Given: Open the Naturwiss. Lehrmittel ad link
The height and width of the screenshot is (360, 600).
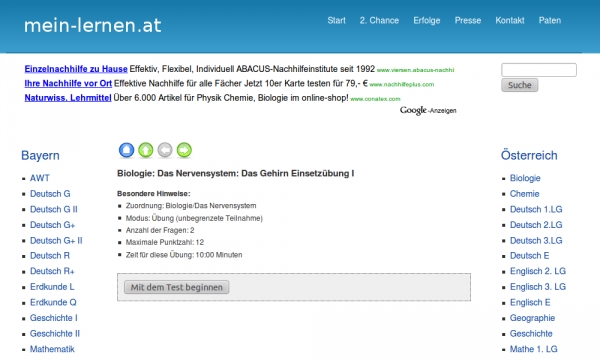Looking at the screenshot, I should pos(68,98).
